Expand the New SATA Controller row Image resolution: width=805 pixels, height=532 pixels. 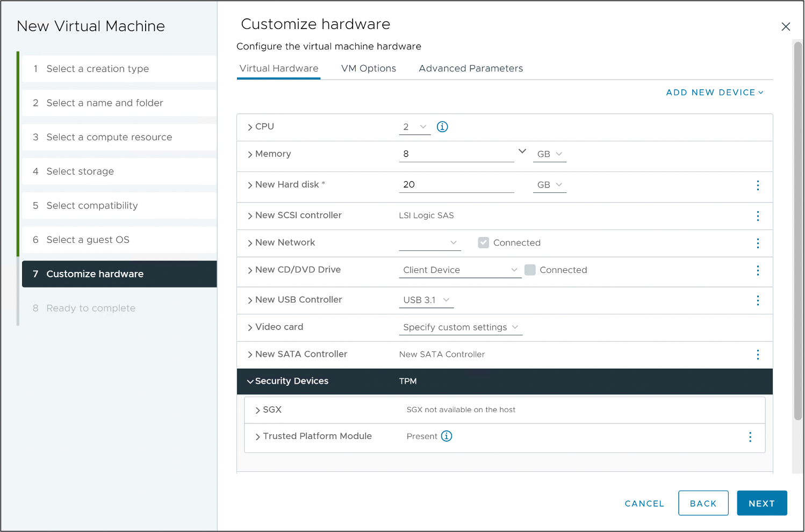250,355
